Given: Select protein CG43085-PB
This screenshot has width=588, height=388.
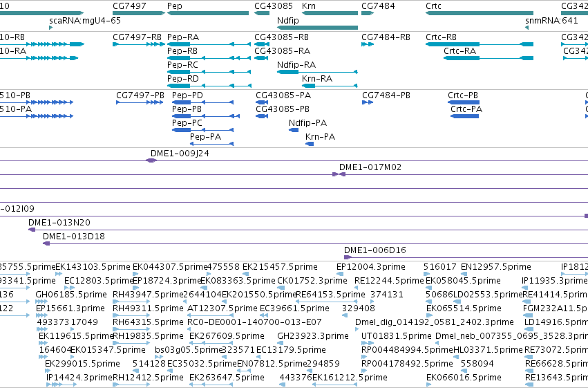Looking at the screenshot, I should point(262,116).
